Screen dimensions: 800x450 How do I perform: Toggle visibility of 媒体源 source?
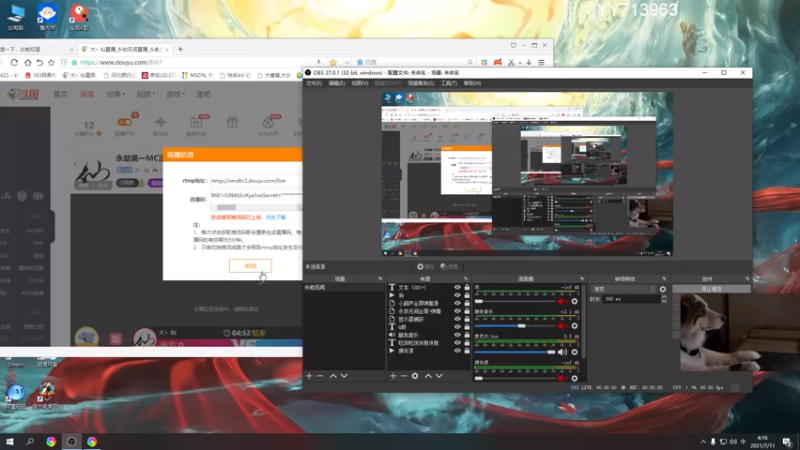[457, 351]
